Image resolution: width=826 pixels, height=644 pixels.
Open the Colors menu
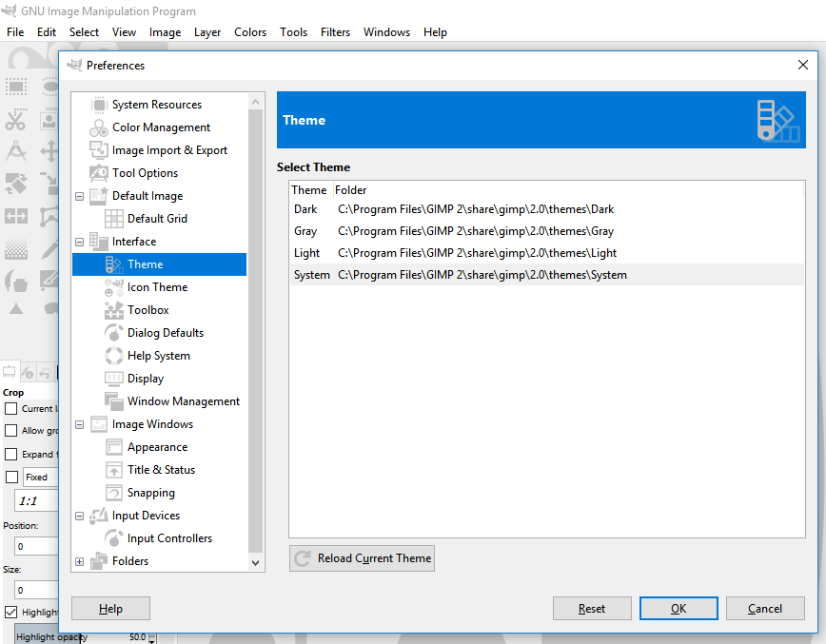[250, 32]
